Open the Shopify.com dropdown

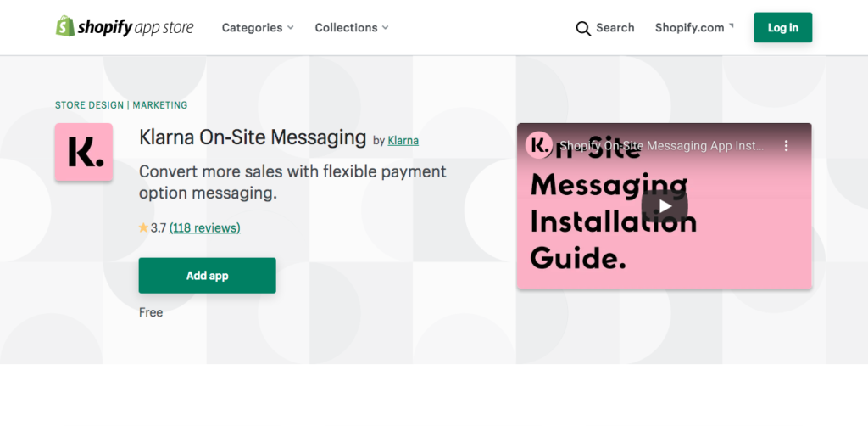694,28
